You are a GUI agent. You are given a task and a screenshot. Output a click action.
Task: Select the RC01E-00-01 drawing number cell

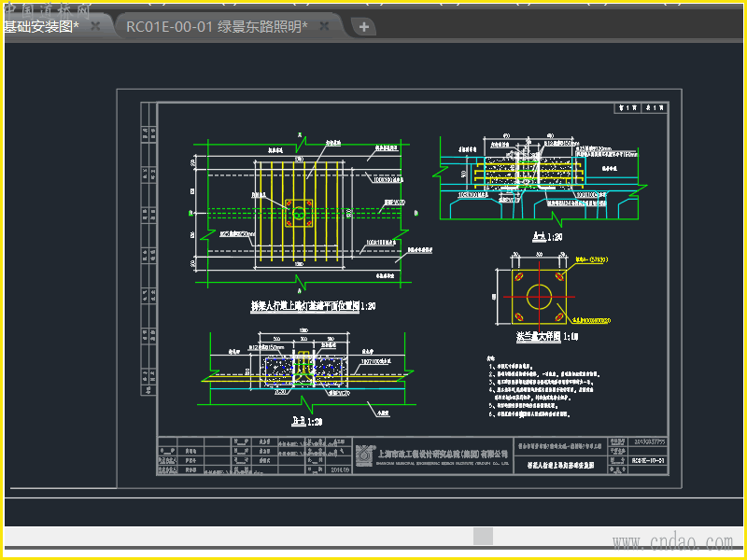(648, 460)
